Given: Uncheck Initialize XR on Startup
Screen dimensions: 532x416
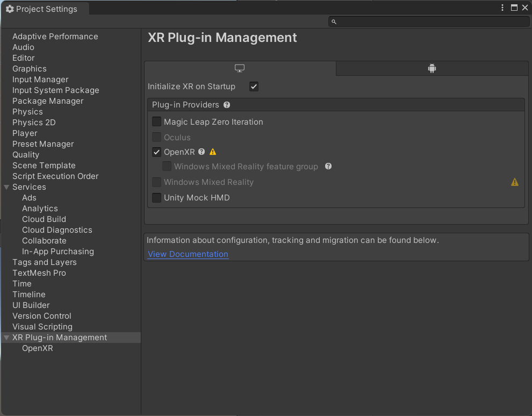Looking at the screenshot, I should coord(254,87).
